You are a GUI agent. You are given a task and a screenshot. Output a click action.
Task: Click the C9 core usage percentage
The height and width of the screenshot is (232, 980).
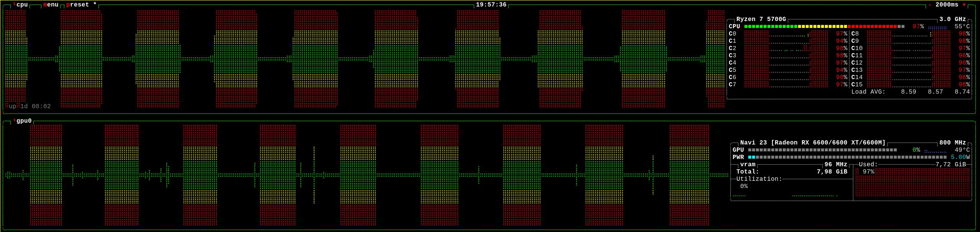tap(964, 41)
